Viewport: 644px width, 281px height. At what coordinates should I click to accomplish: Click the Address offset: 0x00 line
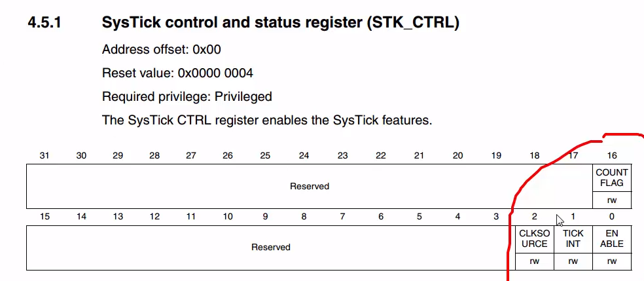(x=162, y=49)
